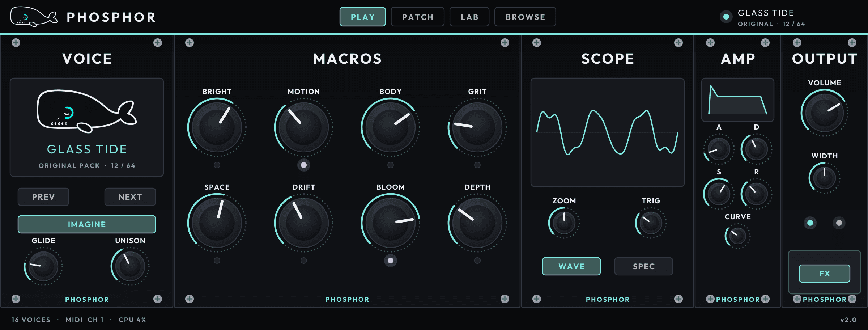868x330 pixels.
Task: Click the scope TRIG knob
Action: 651,223
